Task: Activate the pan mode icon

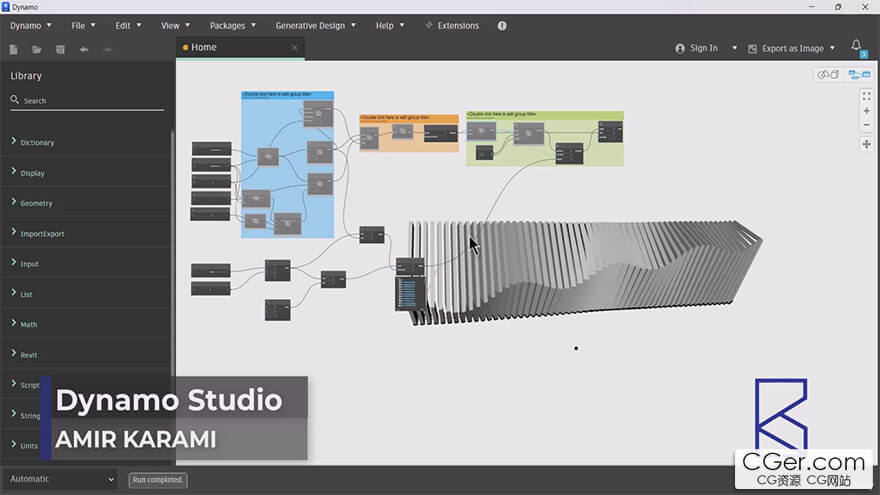Action: click(x=867, y=144)
